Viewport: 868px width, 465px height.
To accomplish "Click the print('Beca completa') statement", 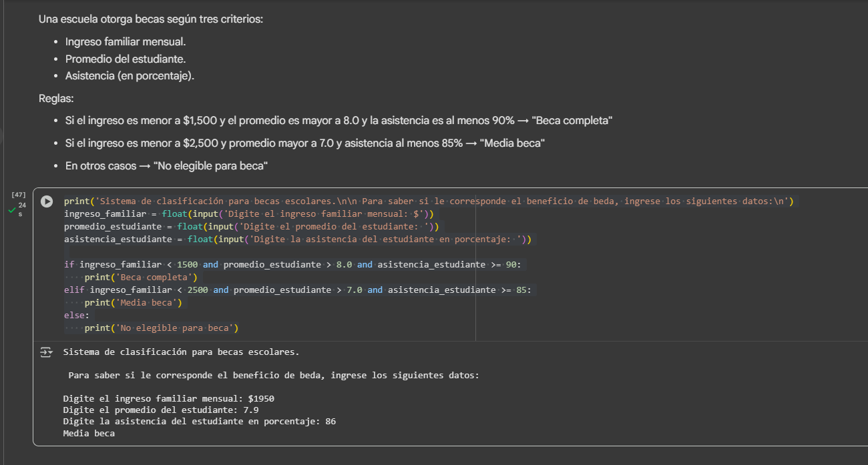I will point(141,278).
